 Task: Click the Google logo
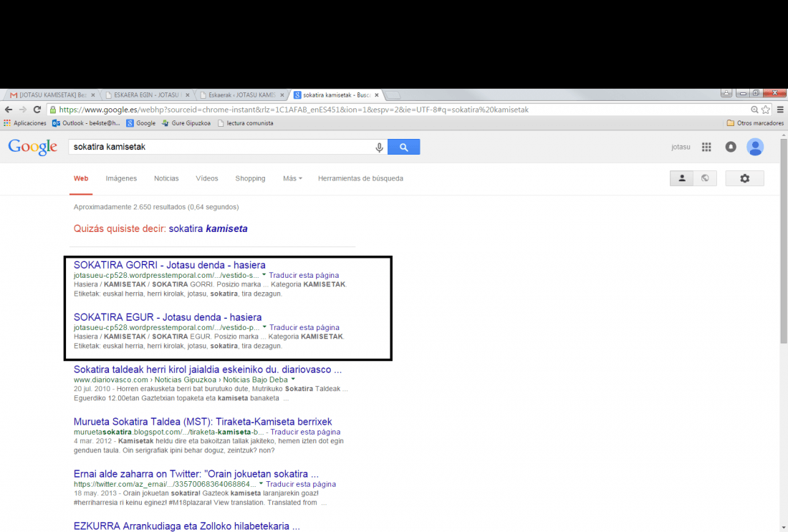click(x=33, y=147)
